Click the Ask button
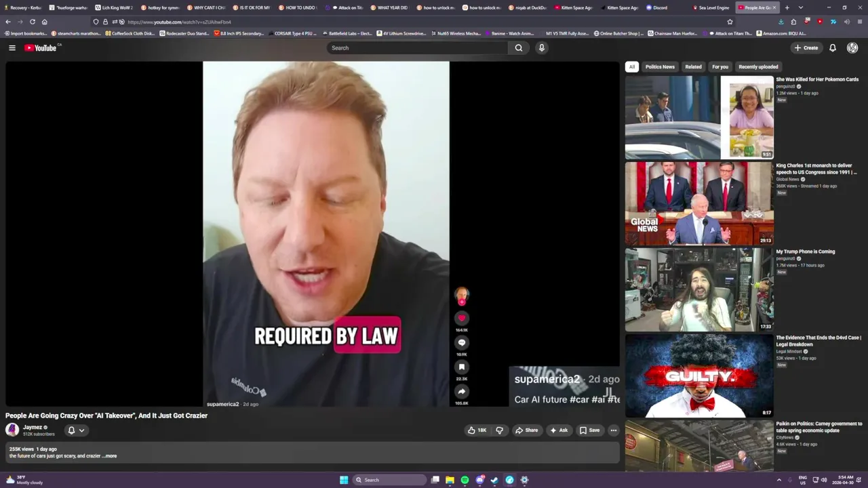Image resolution: width=868 pixels, height=488 pixels. coord(559,430)
